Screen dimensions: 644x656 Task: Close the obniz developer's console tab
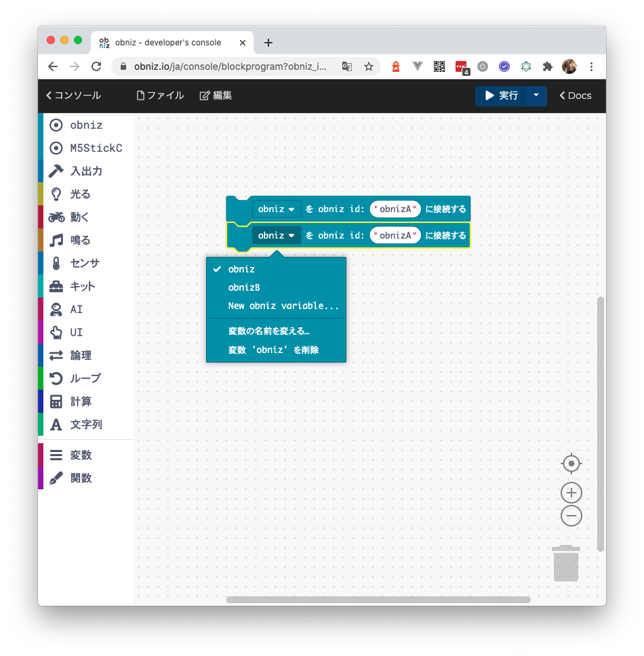[242, 43]
